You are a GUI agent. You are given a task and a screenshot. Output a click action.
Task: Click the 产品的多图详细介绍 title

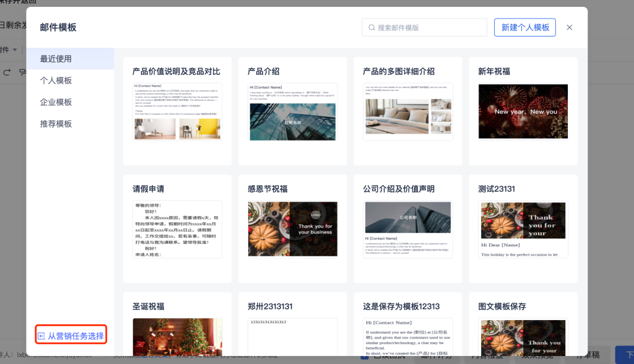pyautogui.click(x=399, y=72)
